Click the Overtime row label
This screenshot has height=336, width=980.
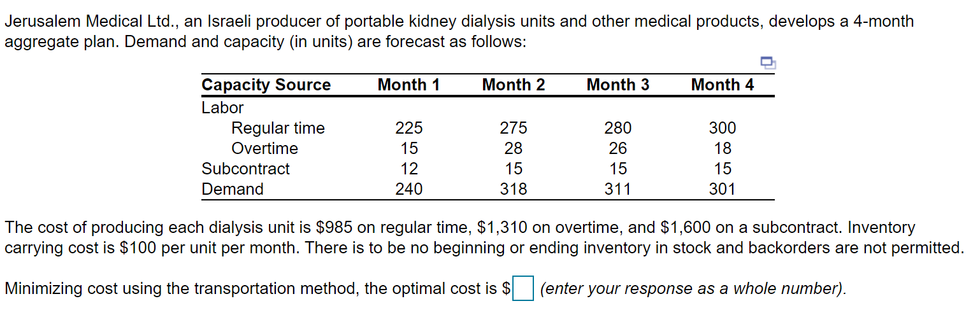[264, 148]
